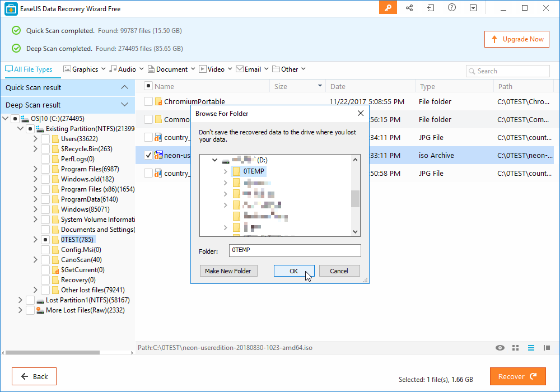Screen dimensions: 560x392
Task: Click the Windows.old folder icon
Action: click(x=55, y=179)
